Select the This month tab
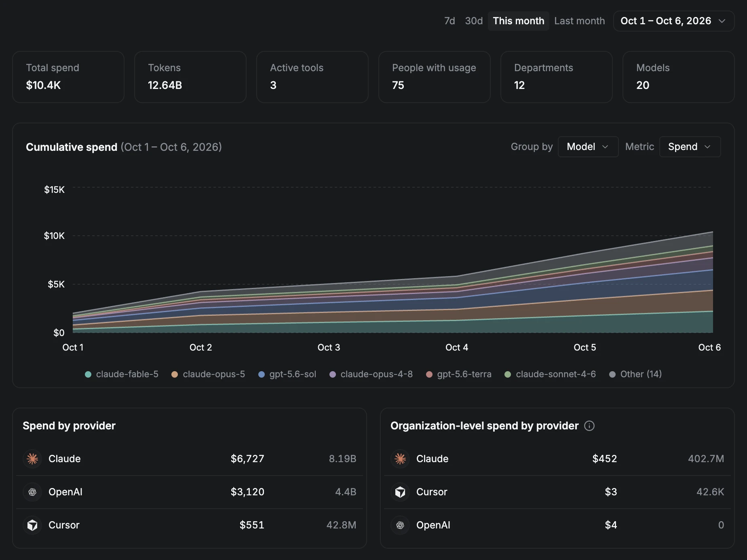747x560 pixels. (x=519, y=21)
